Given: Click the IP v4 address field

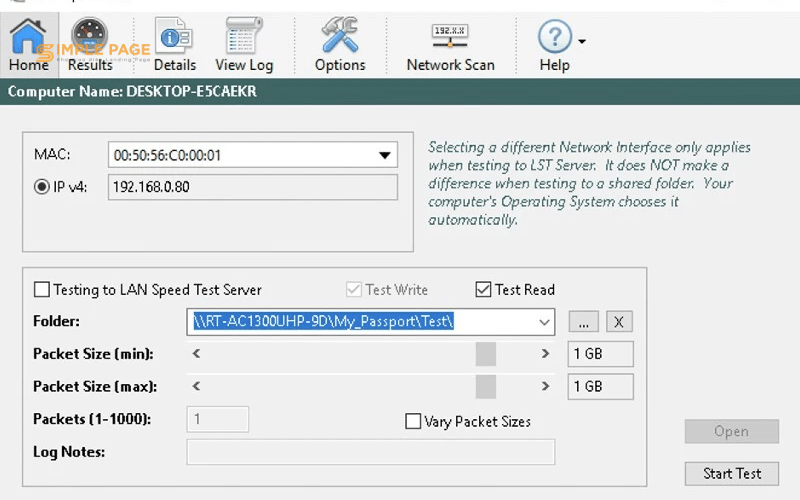Looking at the screenshot, I should click(253, 187).
